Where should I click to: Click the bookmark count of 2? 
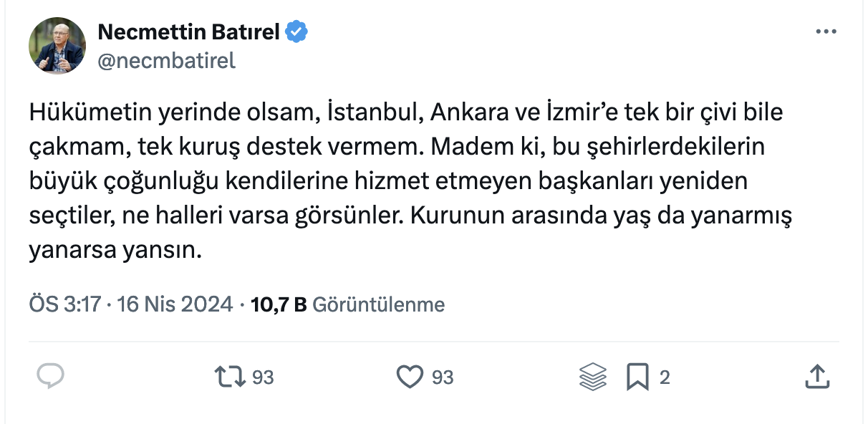click(665, 377)
